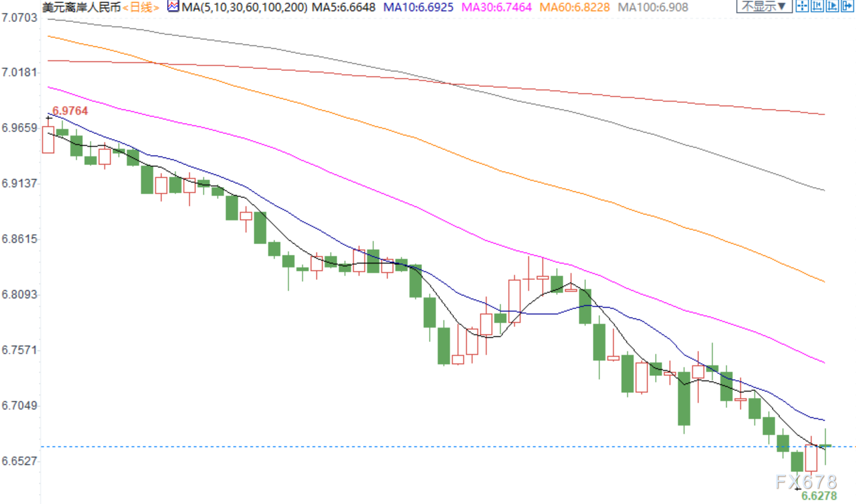Click the 7.0703 axis price level
The width and height of the screenshot is (856, 504).
[19, 18]
